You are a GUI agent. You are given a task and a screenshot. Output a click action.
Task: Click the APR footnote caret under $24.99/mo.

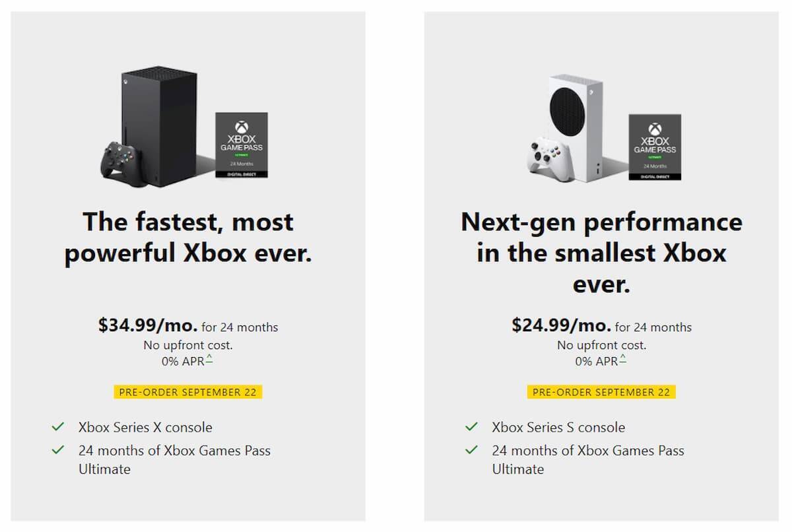point(622,358)
